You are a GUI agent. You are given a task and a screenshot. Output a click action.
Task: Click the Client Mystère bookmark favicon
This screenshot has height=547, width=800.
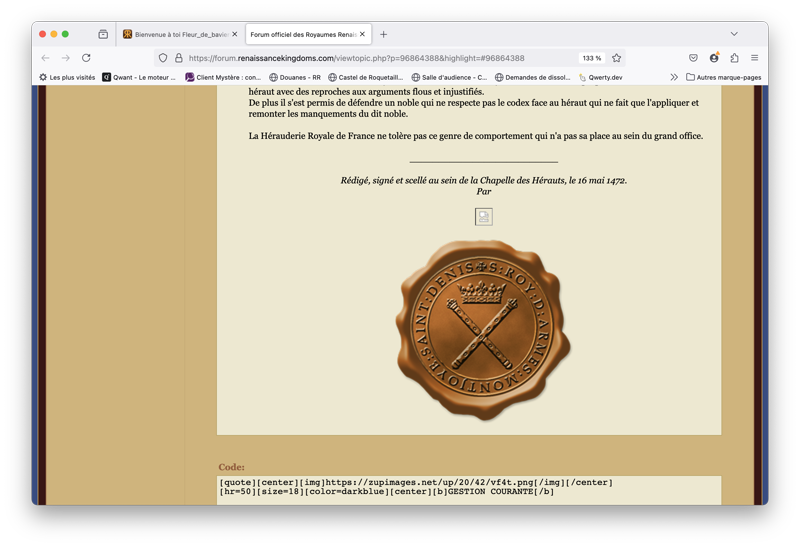(190, 77)
